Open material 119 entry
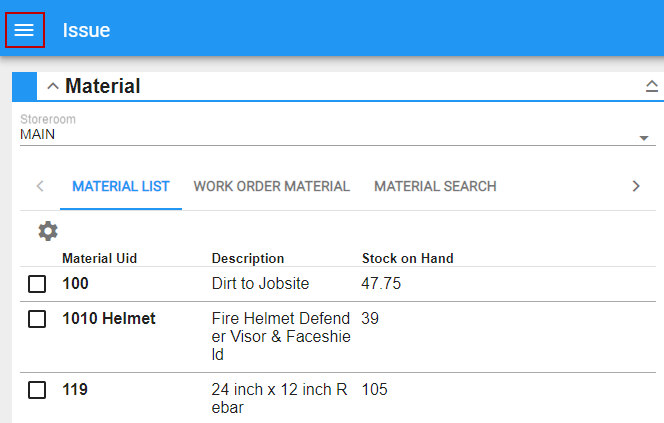This screenshot has height=423, width=664. 75,390
